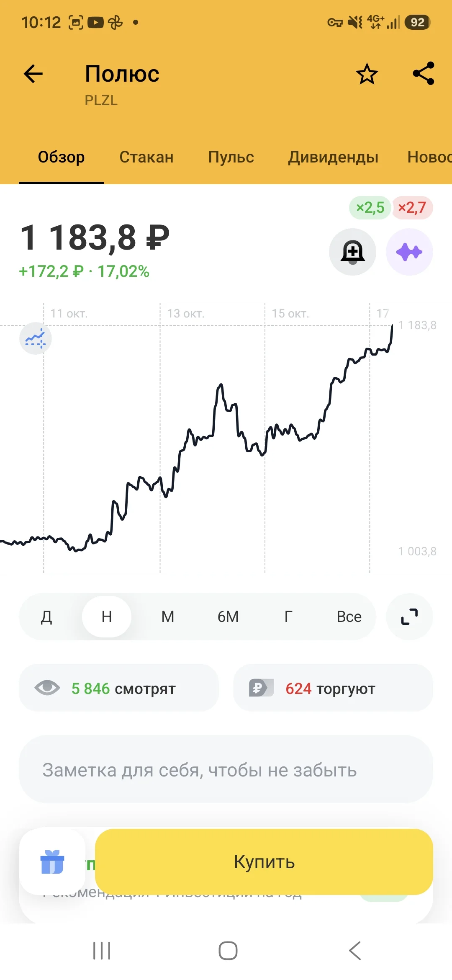Tap the Купить button
Viewport: 452px width, 980px height.
pos(264,861)
